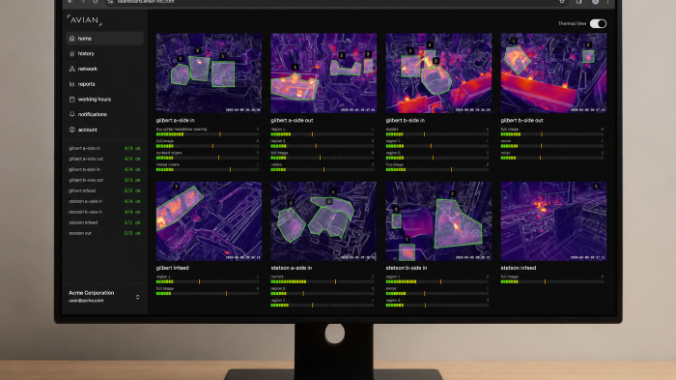The image size is (676, 380).
Task: Open the stetson a-side in thermal thumbnail
Action: 323,221
